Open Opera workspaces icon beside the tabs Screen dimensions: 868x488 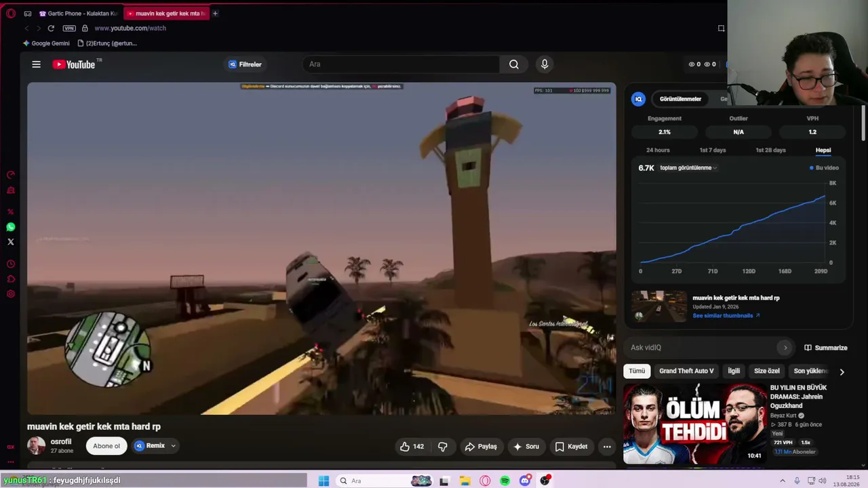pyautogui.click(x=28, y=14)
